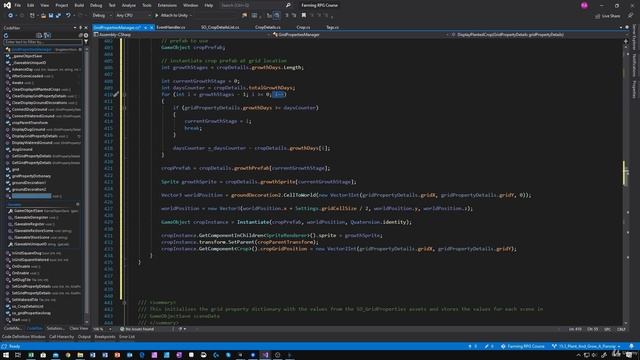The width and height of the screenshot is (640, 360).
Task: Click the CodeMaid Spade refresh icon
Action: [x=6, y=36]
